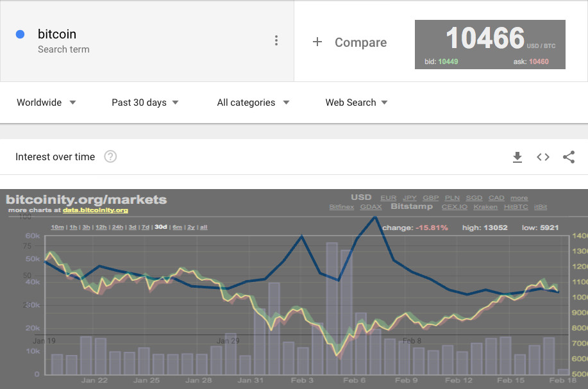Download the Interest over time data

[x=517, y=157]
